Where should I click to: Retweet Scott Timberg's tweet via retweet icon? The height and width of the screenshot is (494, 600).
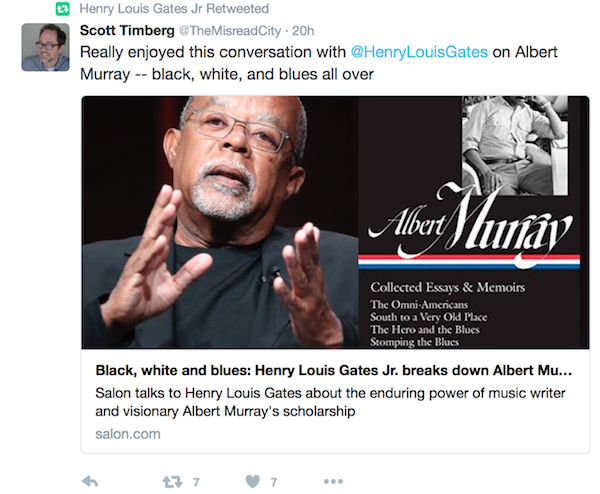(x=172, y=482)
